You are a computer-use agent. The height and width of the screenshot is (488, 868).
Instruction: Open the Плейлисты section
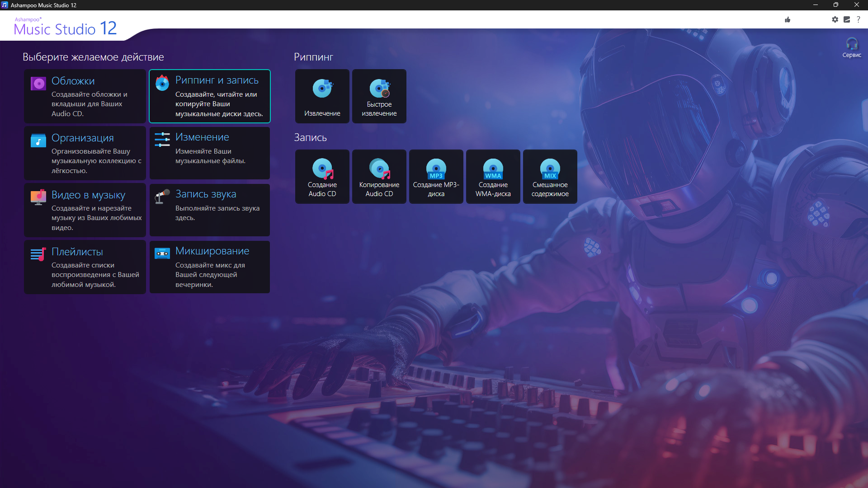[x=85, y=267]
